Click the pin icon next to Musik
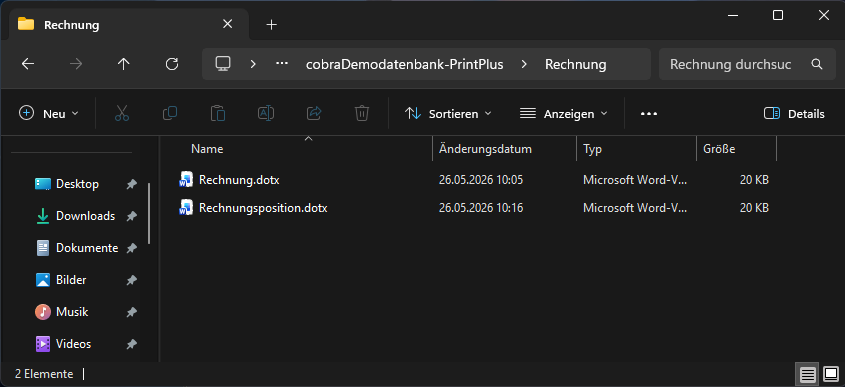Screen dimensions: 845x387 131,312
